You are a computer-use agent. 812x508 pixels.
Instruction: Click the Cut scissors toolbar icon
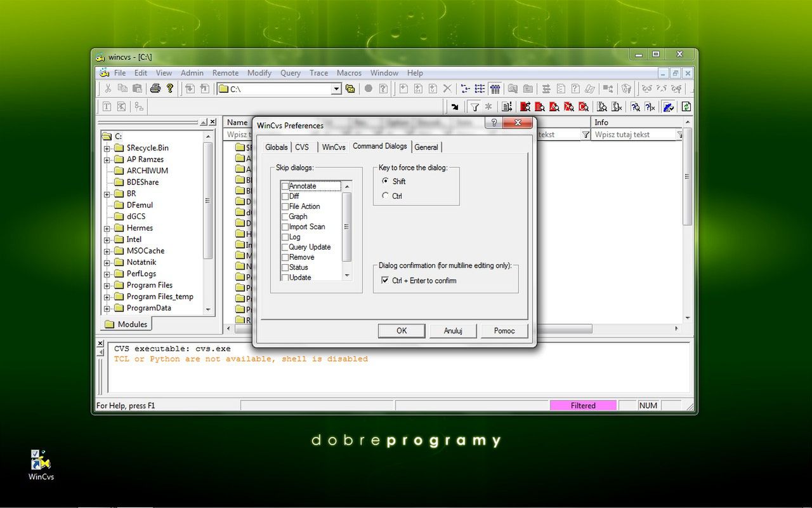(x=108, y=89)
